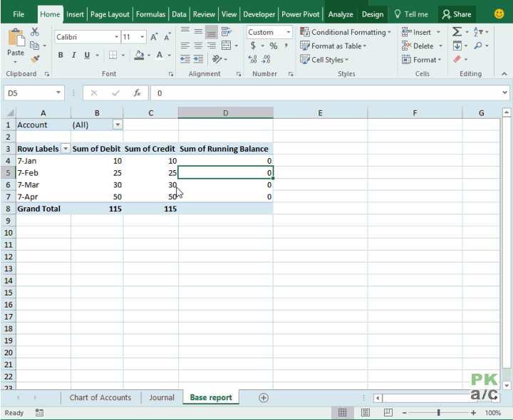Toggle Italic formatting

click(73, 55)
